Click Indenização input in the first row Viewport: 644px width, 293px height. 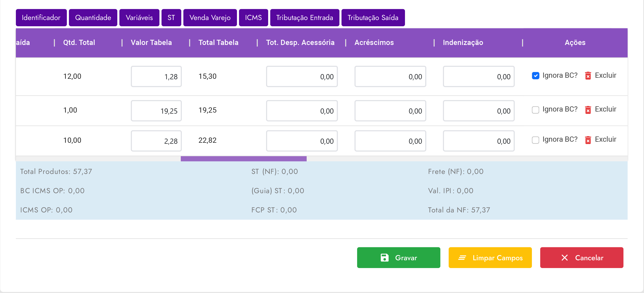pyautogui.click(x=479, y=76)
